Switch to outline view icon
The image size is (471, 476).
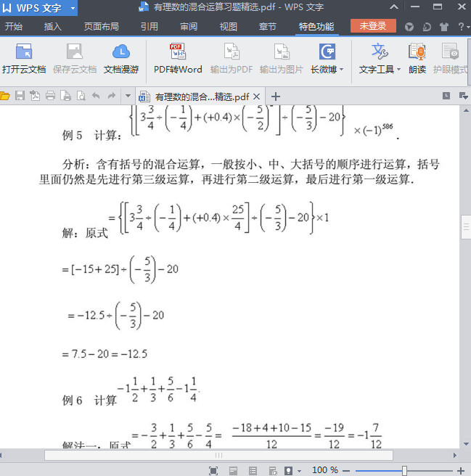pos(253,471)
